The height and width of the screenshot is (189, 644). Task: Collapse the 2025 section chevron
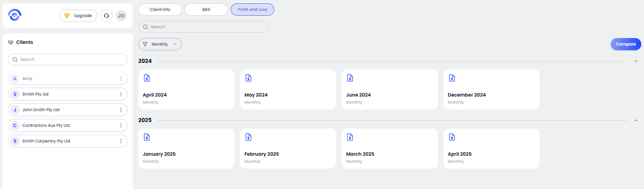click(636, 120)
